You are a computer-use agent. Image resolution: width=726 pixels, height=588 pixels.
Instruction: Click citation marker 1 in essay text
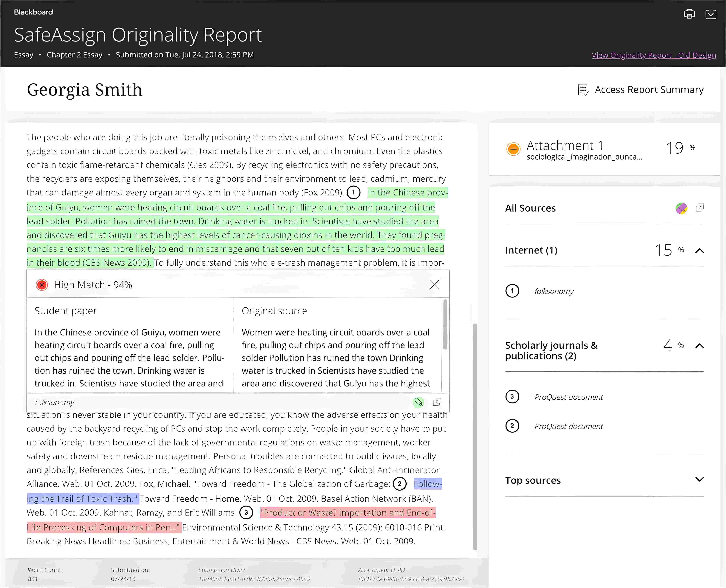click(x=354, y=193)
